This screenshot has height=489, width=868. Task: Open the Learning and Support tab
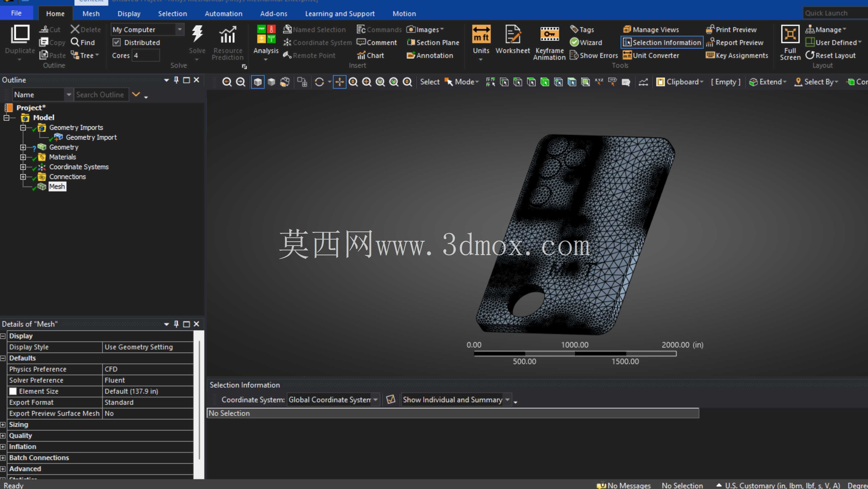tap(340, 14)
